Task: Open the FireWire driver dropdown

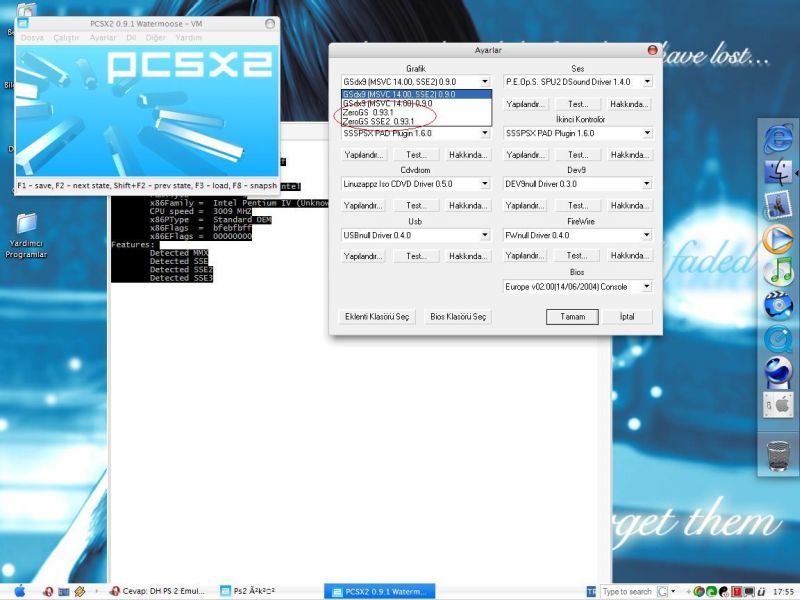Action: pos(647,235)
